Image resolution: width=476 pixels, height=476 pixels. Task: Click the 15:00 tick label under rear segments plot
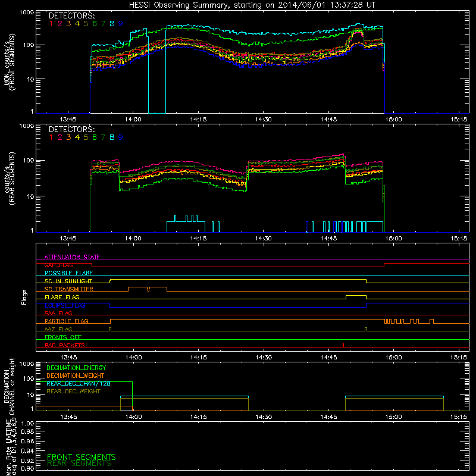click(x=393, y=239)
